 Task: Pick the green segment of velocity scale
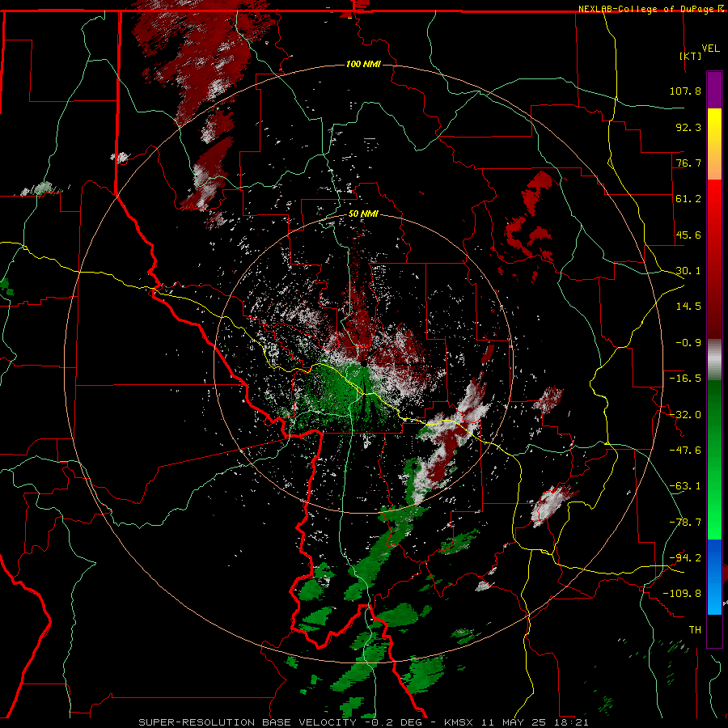click(x=714, y=459)
